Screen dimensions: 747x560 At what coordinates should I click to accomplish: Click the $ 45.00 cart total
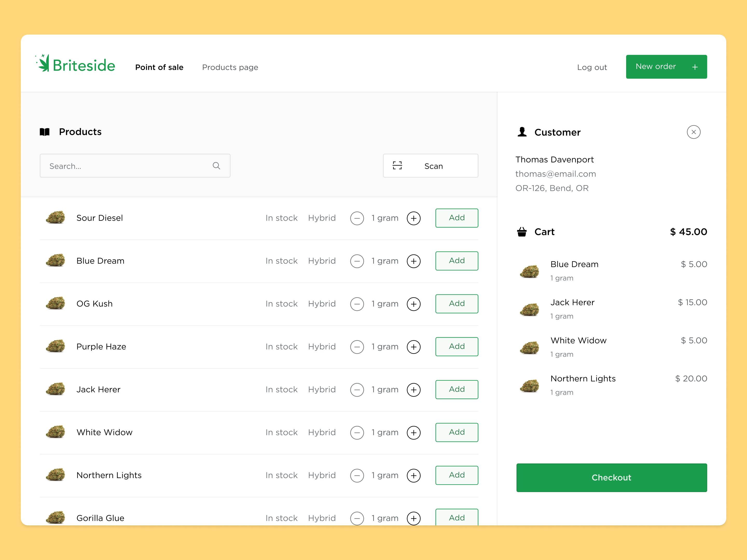pos(688,232)
